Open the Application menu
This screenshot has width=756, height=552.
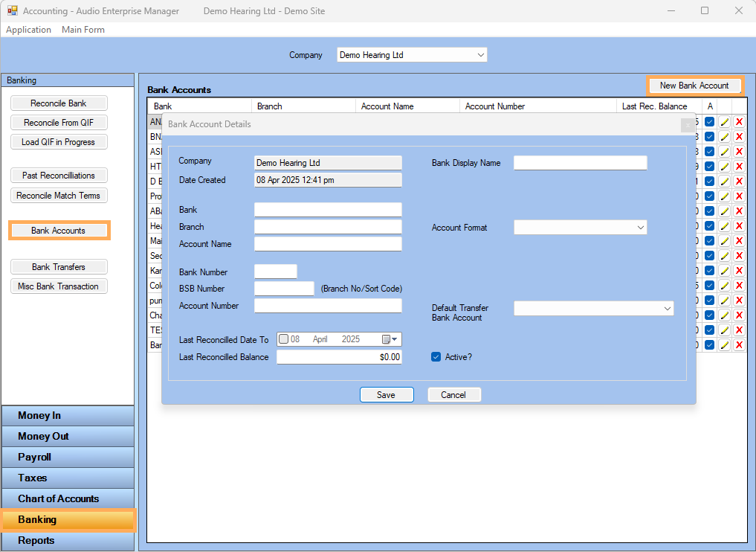pos(28,30)
